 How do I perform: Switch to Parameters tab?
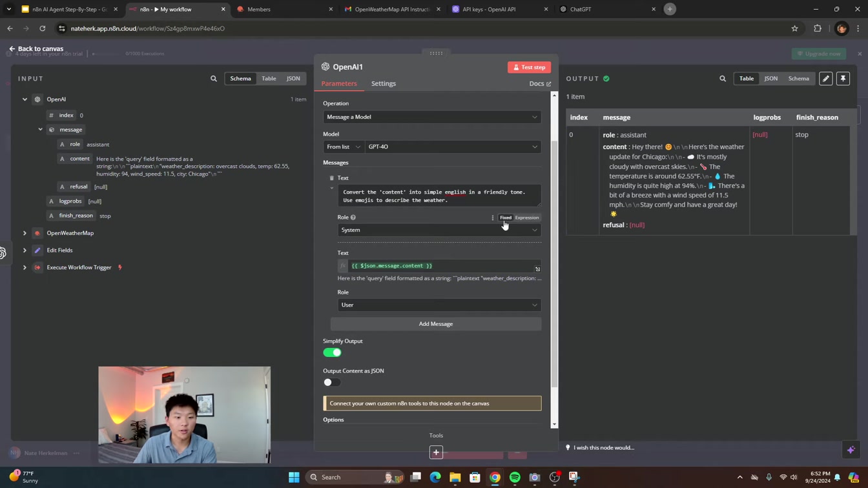pyautogui.click(x=339, y=83)
